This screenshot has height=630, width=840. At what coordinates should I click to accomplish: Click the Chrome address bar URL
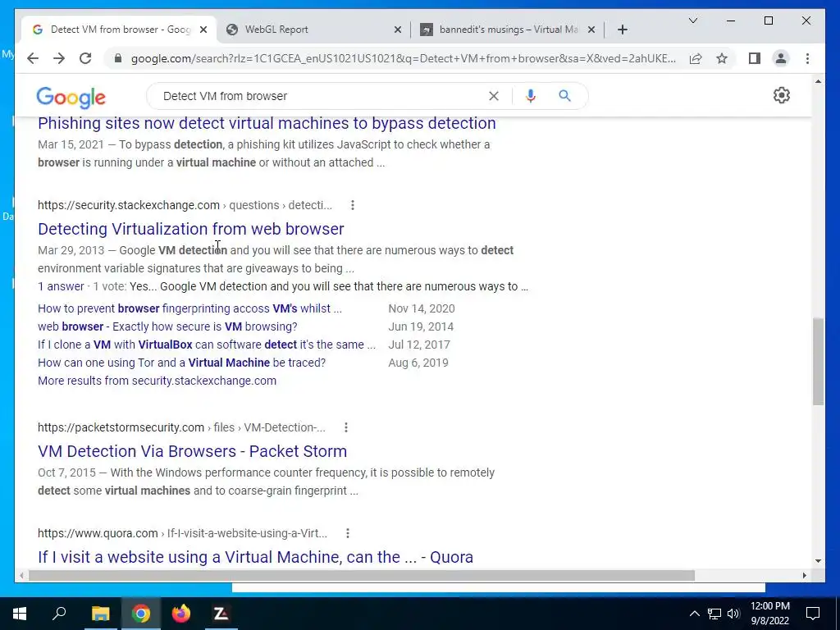(403, 58)
